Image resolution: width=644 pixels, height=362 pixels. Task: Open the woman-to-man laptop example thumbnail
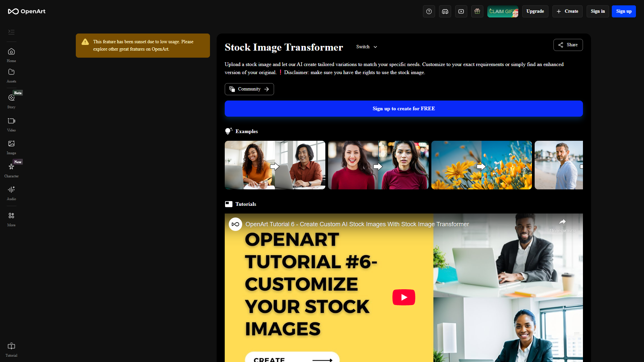[275, 165]
